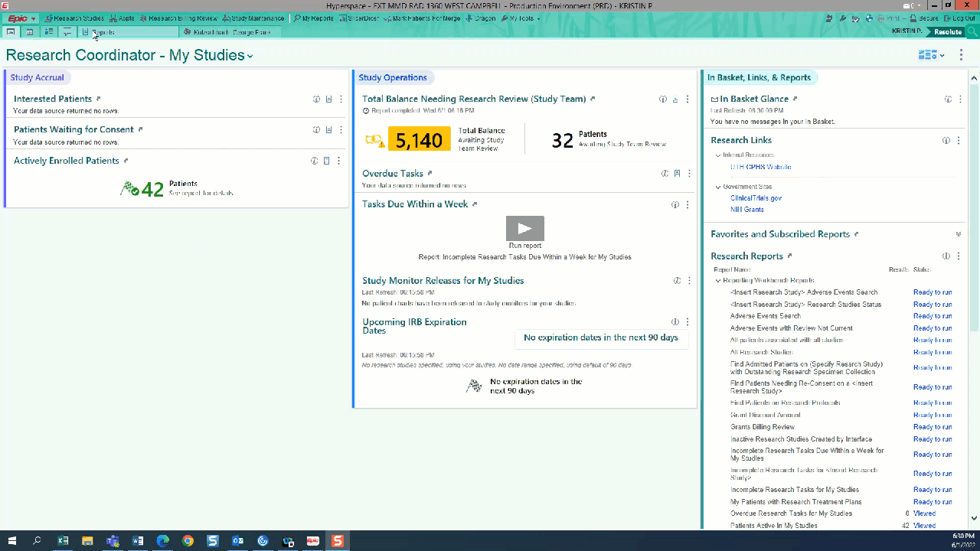Screen dimensions: 980x551
Task: Click the yellow 5,140 total balance tile
Action: (419, 140)
